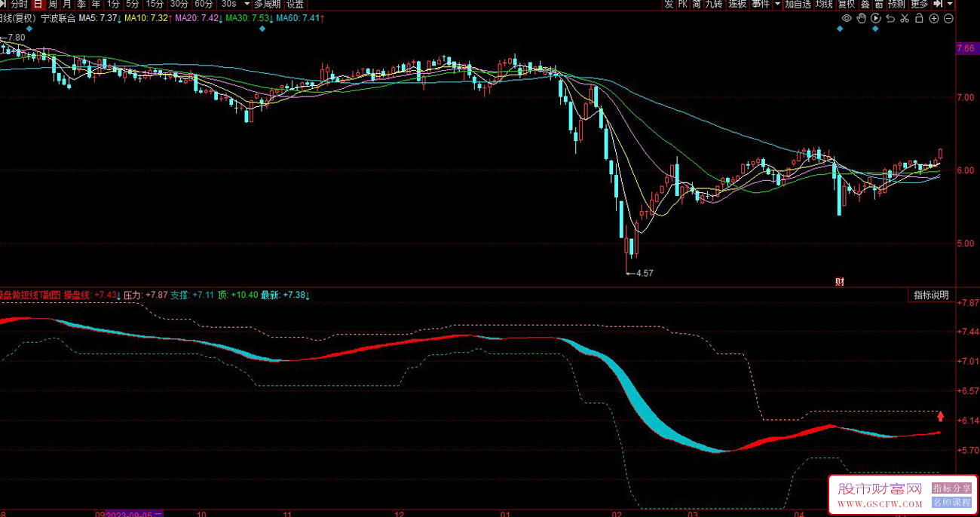Viewport: 980px width, 517px height.
Task: Open the 复权 price adjustment option
Action: pyautogui.click(x=847, y=4)
